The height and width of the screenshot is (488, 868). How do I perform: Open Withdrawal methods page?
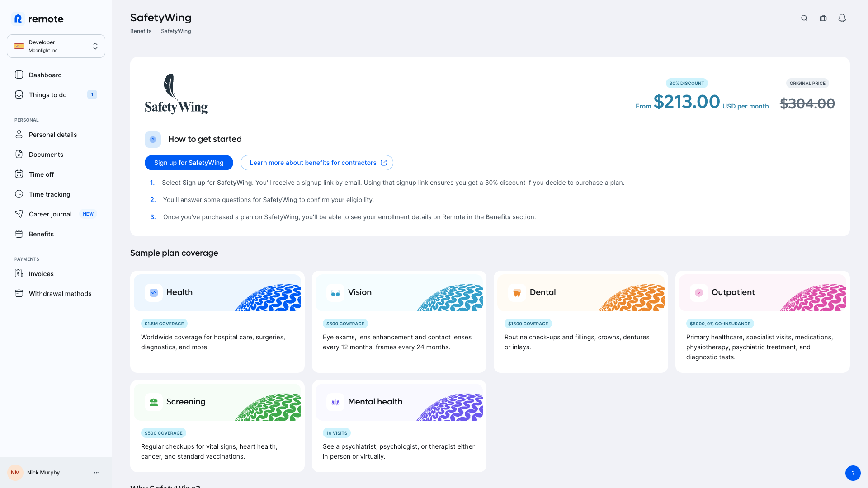tap(60, 294)
